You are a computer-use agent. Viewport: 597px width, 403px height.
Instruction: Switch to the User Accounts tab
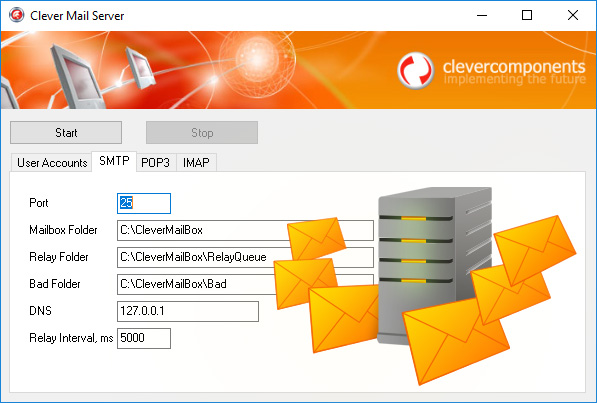coord(52,163)
